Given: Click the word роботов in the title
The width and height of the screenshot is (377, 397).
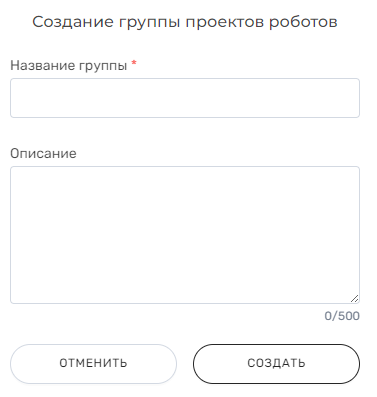Looking at the screenshot, I should (x=303, y=22).
